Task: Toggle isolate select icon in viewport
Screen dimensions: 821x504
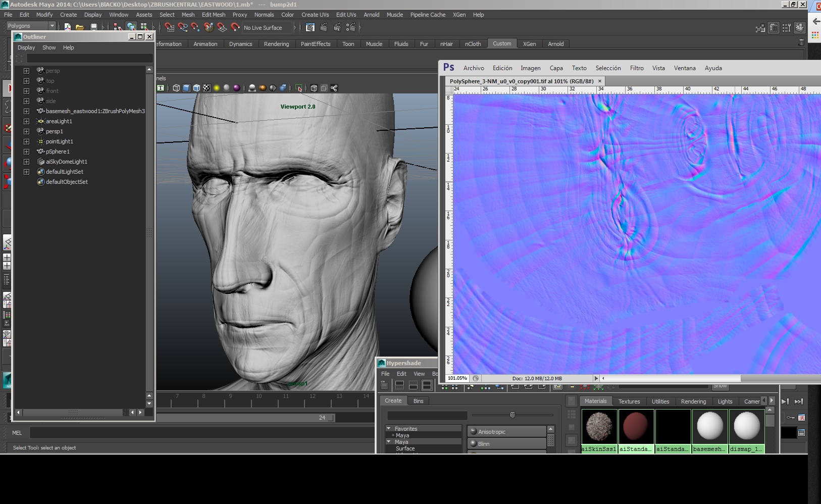Action: click(299, 88)
